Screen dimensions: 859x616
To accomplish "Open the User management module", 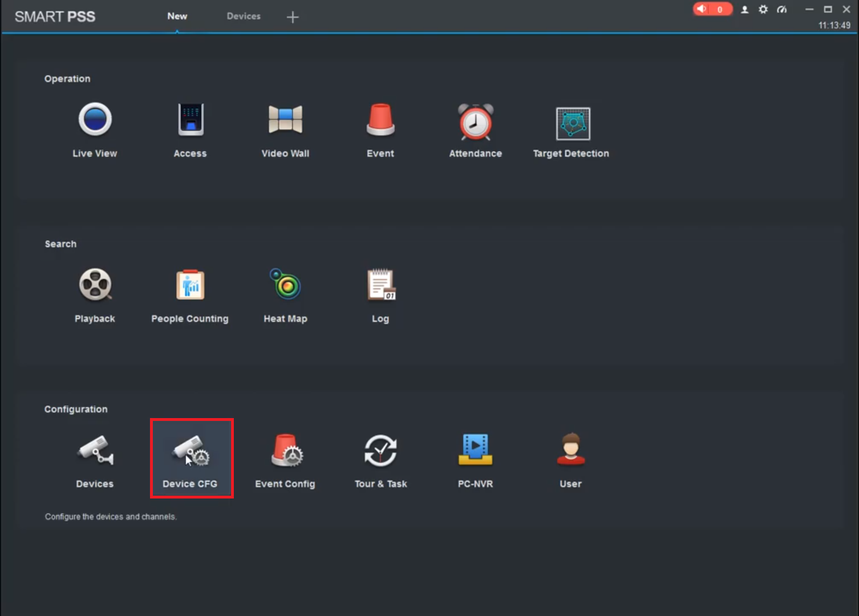I will 570,460.
